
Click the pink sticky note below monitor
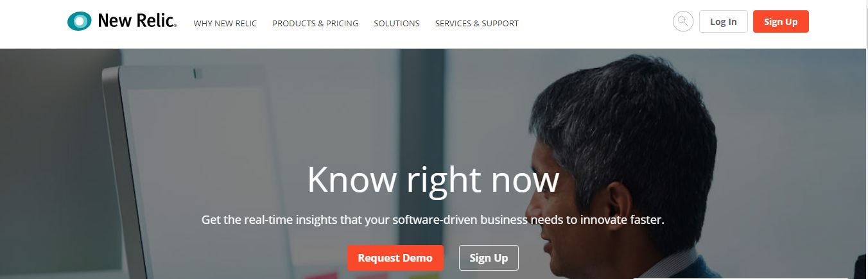(x=321, y=275)
